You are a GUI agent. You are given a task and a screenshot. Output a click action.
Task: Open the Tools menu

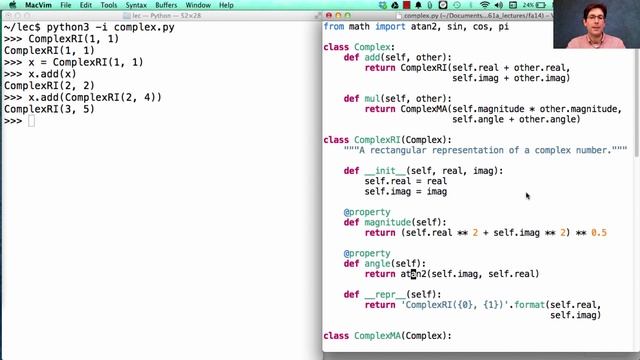pyautogui.click(x=109, y=5)
